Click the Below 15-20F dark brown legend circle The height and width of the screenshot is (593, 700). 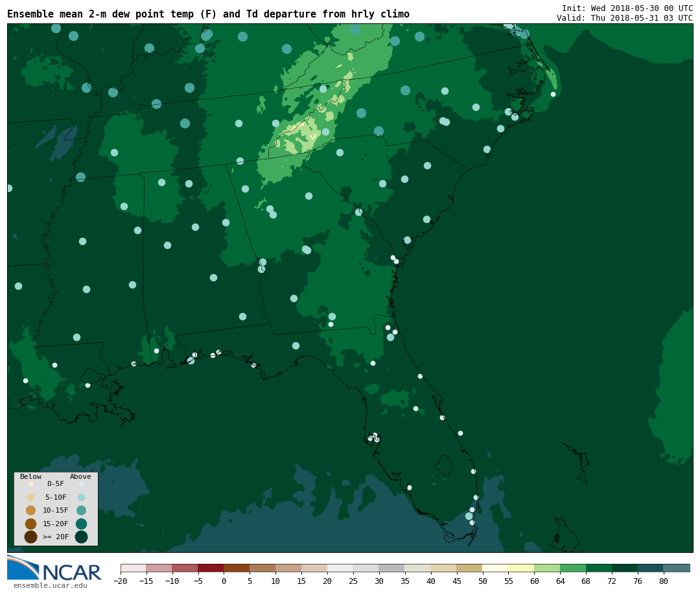pyautogui.click(x=31, y=524)
